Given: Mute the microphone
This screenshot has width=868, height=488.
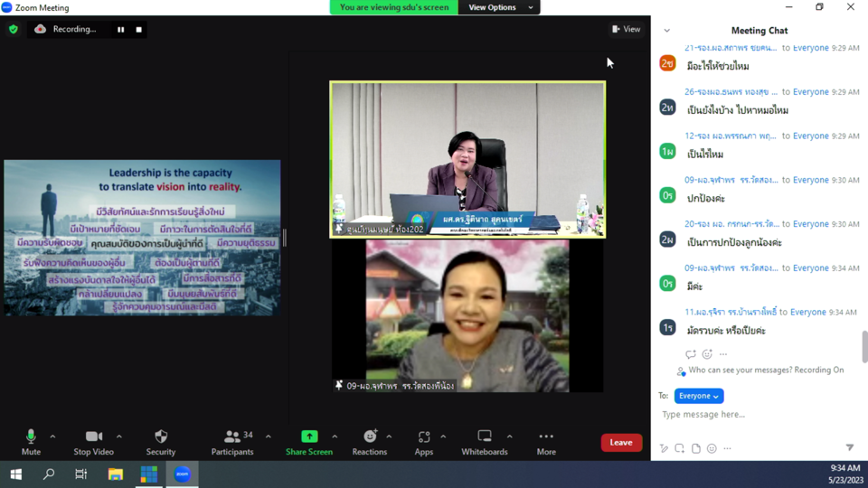Looking at the screenshot, I should click(x=31, y=442).
